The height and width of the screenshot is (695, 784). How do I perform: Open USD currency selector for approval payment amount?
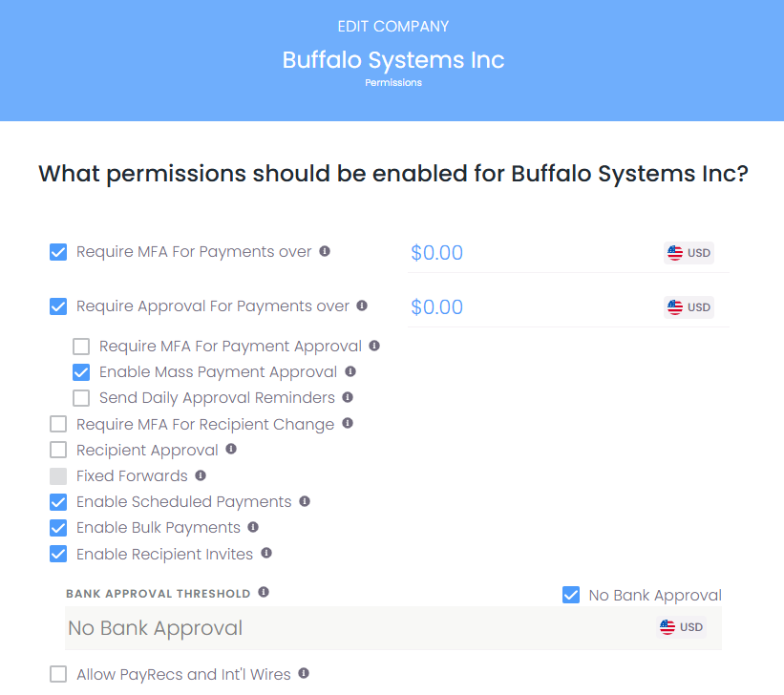[689, 307]
